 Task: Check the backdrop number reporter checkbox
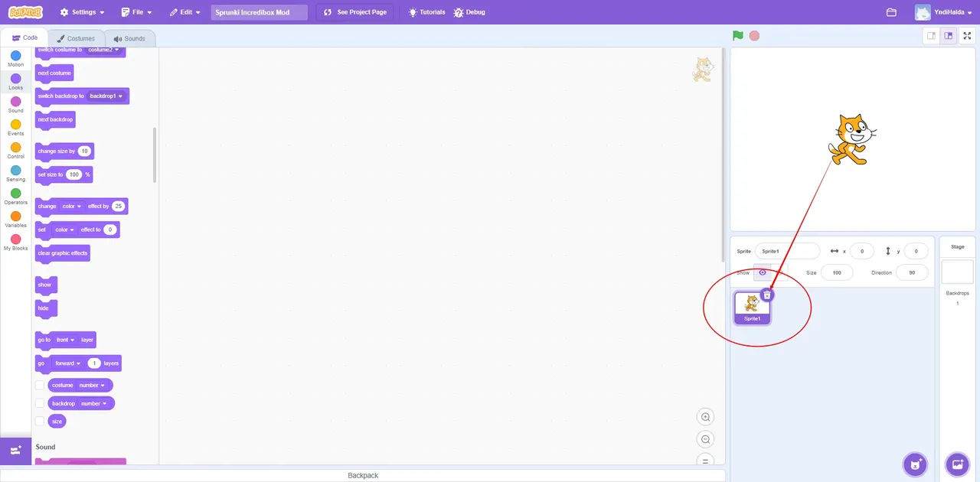tap(40, 403)
